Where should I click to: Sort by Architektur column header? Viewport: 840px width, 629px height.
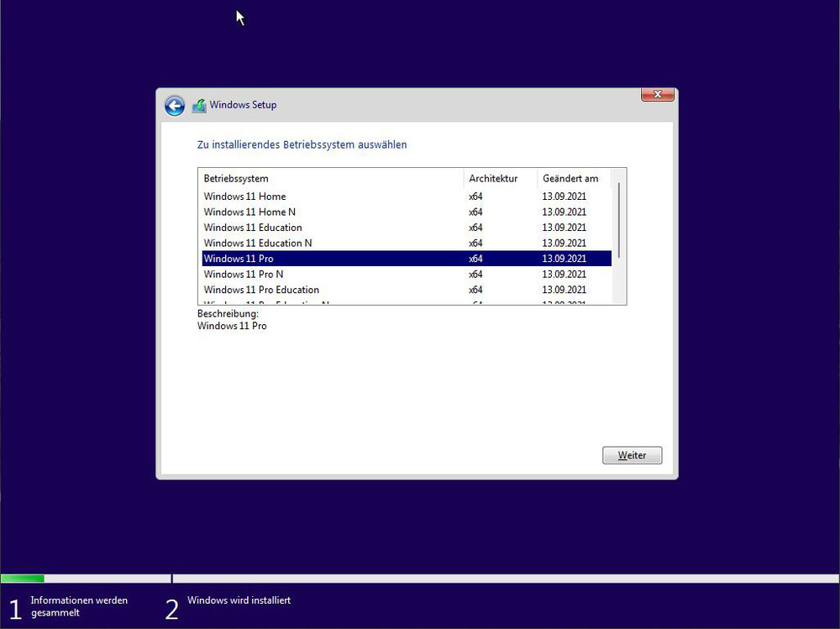coord(501,178)
